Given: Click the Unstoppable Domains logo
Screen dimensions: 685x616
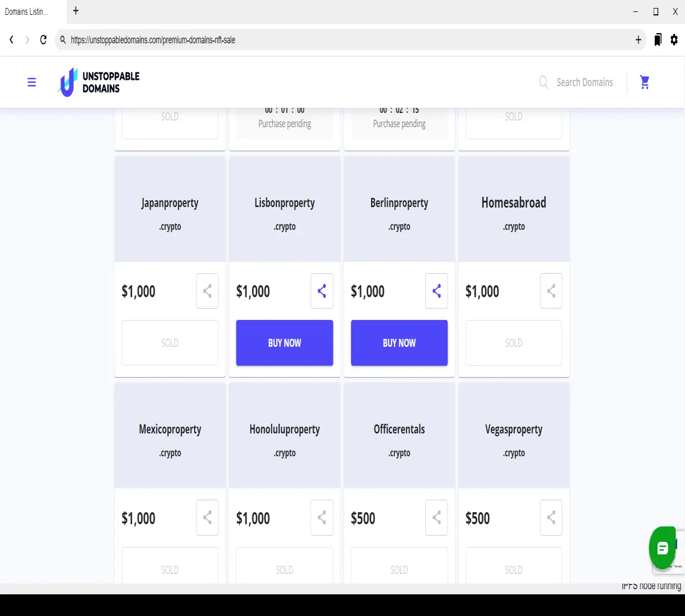Looking at the screenshot, I should tap(99, 82).
